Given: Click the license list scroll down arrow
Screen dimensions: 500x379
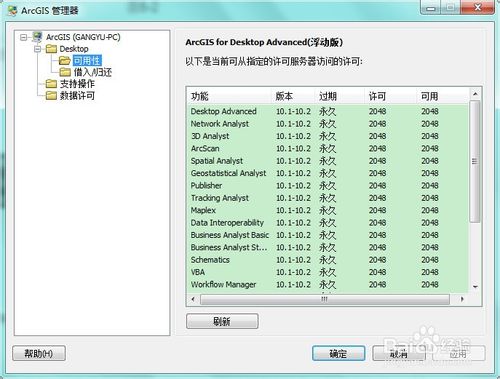Looking at the screenshot, I should tap(475, 287).
